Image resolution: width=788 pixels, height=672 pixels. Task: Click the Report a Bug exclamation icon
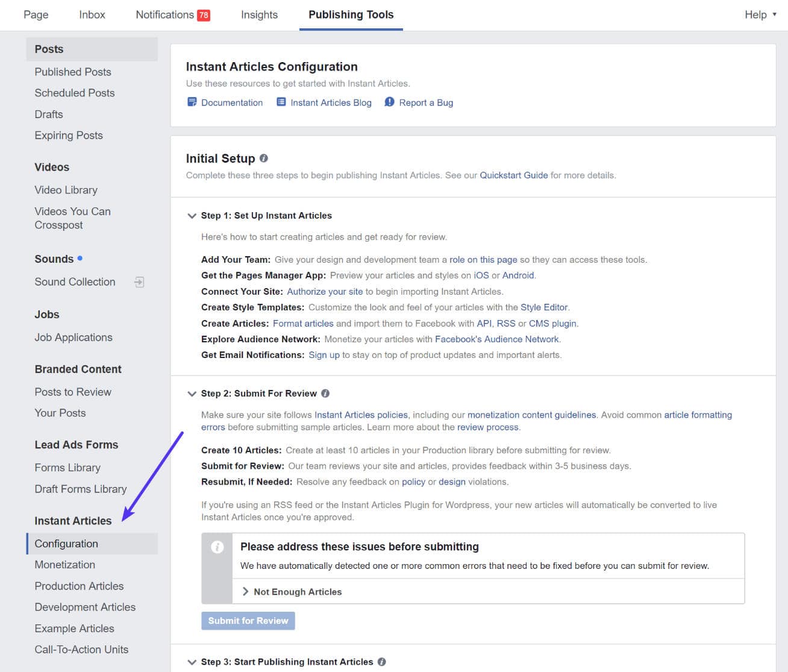pos(389,102)
